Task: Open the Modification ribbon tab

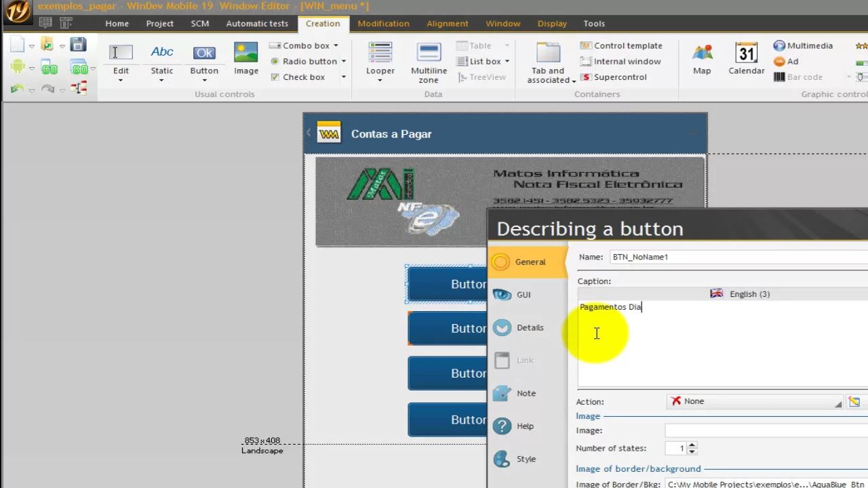Action: 383,23
